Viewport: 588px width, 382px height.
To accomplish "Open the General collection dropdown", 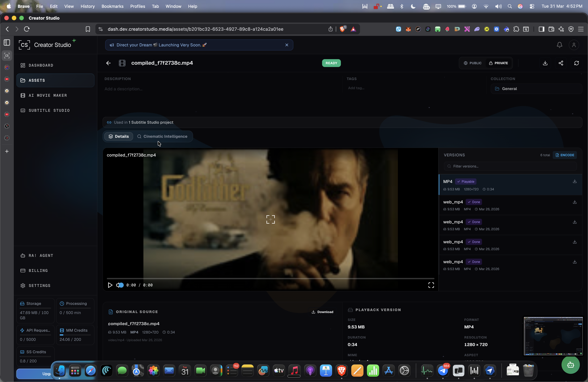I will 536,89.
